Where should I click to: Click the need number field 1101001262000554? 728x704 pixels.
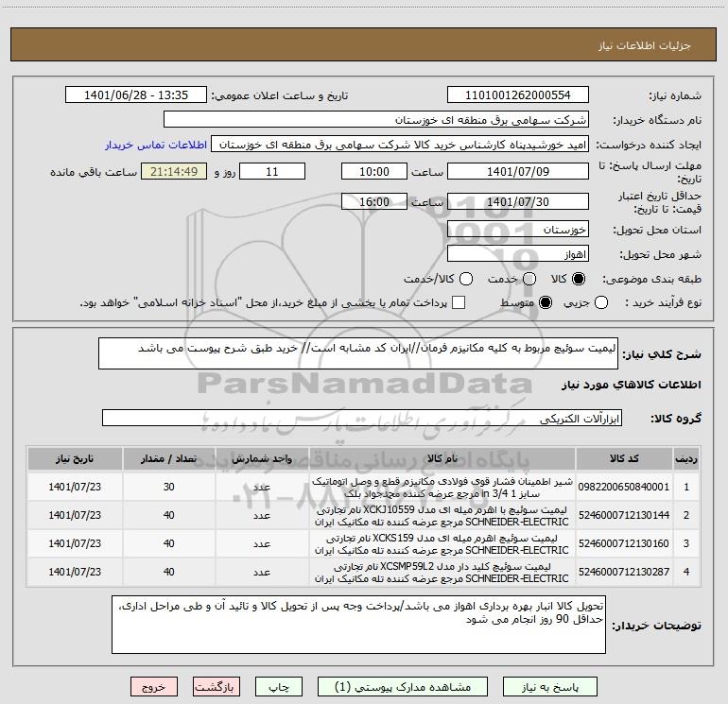[517, 95]
